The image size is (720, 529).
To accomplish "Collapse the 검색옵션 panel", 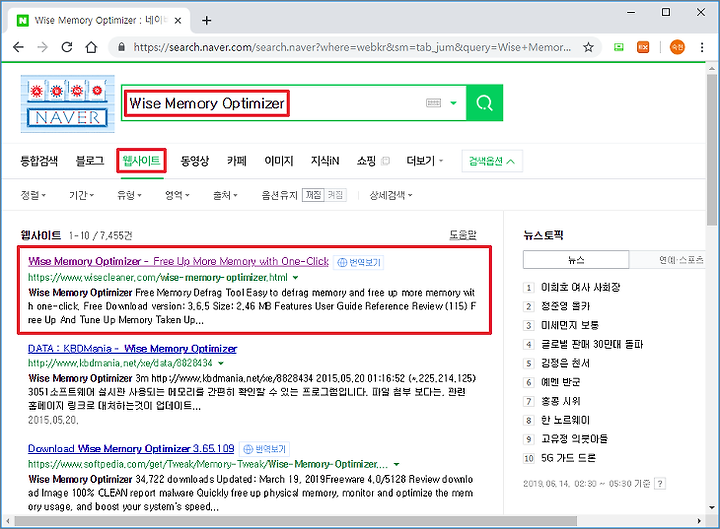I will (492, 161).
